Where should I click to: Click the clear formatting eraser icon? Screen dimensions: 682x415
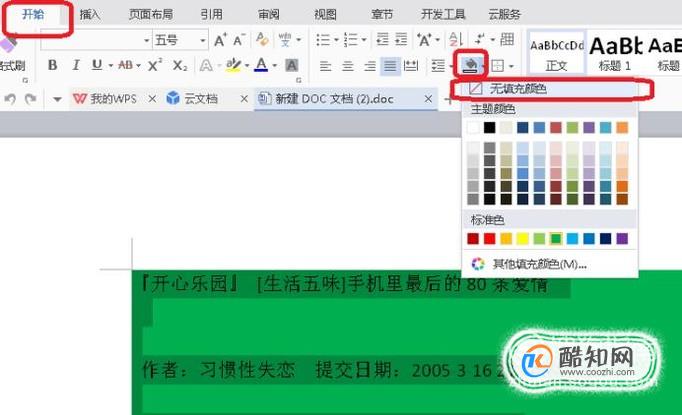[262, 40]
